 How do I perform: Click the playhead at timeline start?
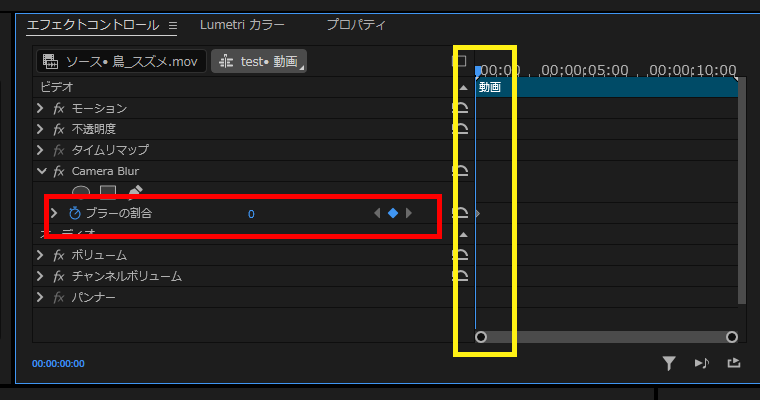point(478,72)
